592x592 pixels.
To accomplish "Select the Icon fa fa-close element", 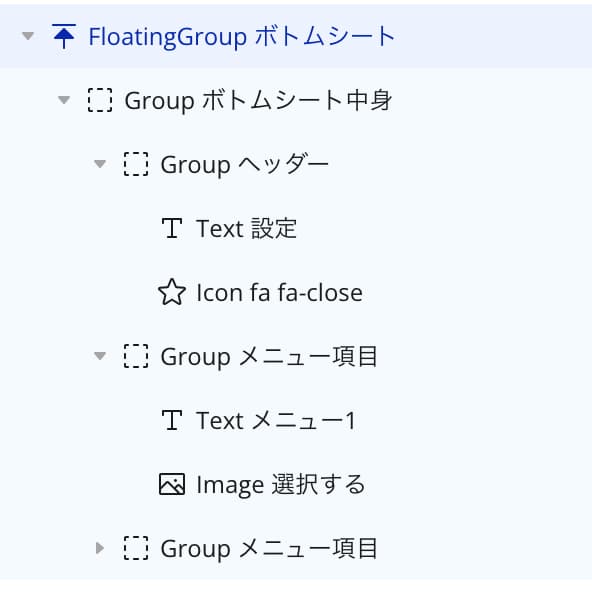I will [279, 293].
